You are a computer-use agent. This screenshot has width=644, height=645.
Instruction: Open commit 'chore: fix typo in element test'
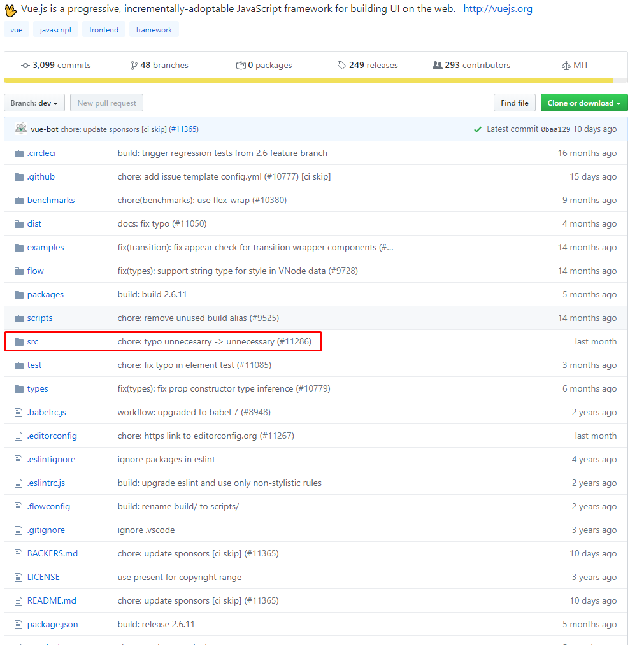coord(194,365)
